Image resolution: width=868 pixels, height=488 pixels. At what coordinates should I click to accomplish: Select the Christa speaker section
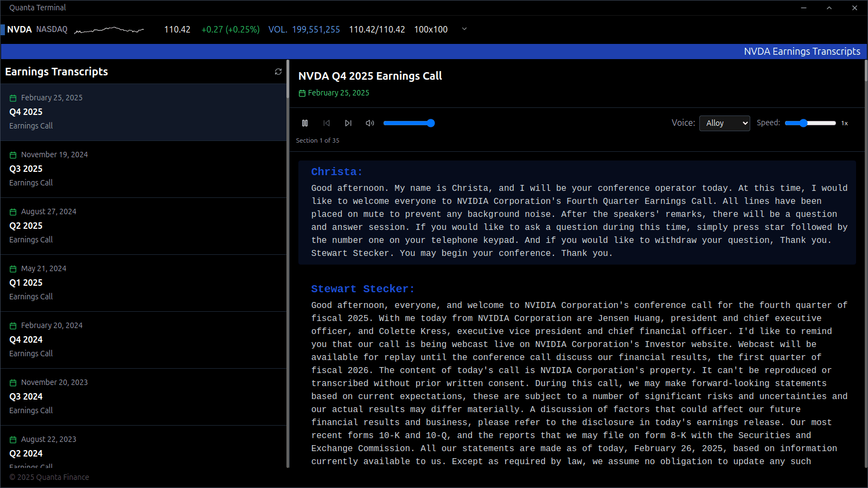577,213
